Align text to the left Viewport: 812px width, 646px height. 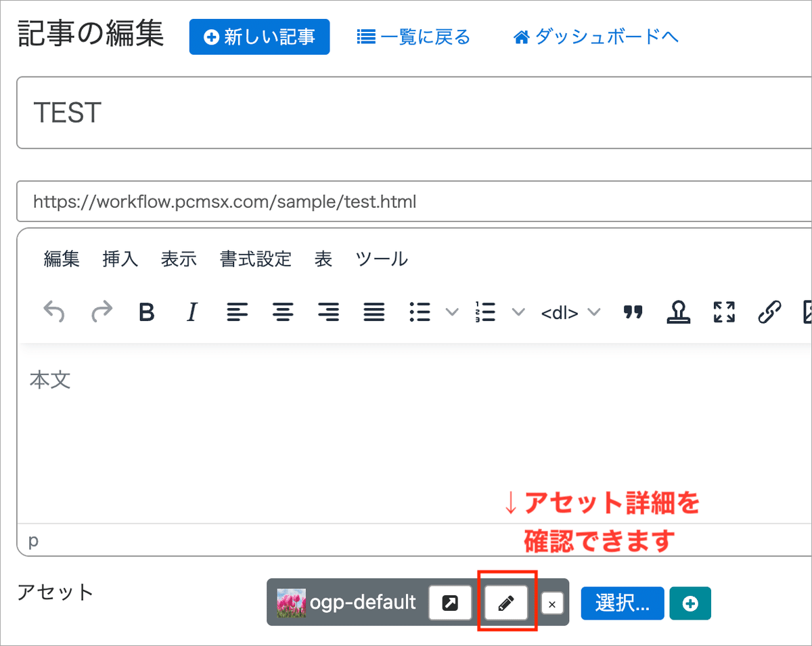237,311
